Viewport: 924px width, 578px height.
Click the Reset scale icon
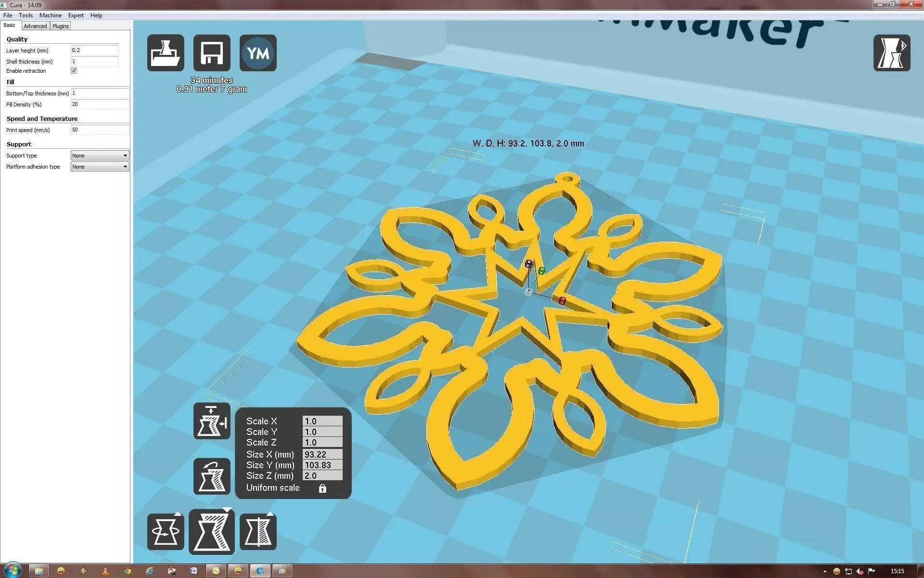click(212, 476)
